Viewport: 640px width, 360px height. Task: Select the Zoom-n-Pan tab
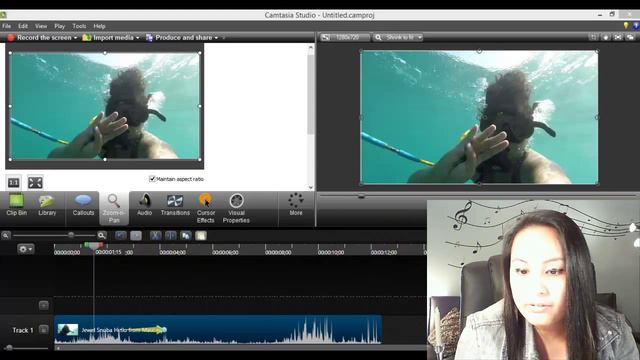pyautogui.click(x=114, y=209)
